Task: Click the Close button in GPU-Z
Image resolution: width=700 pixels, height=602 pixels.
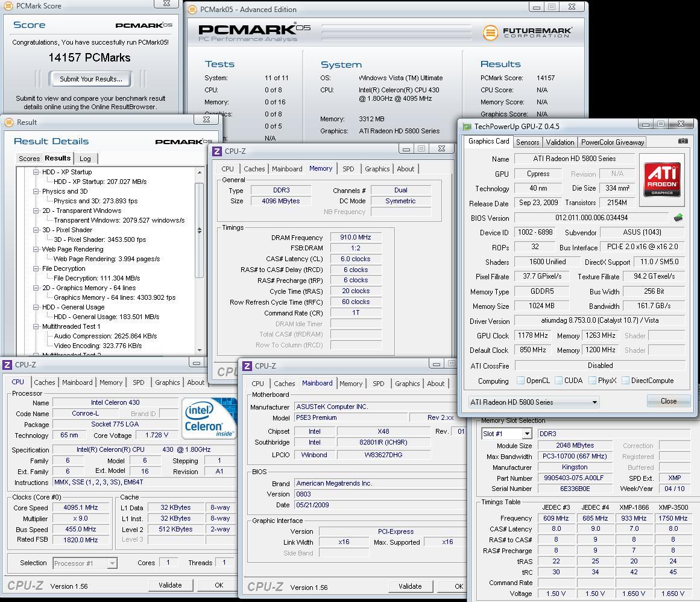Action: point(668,401)
